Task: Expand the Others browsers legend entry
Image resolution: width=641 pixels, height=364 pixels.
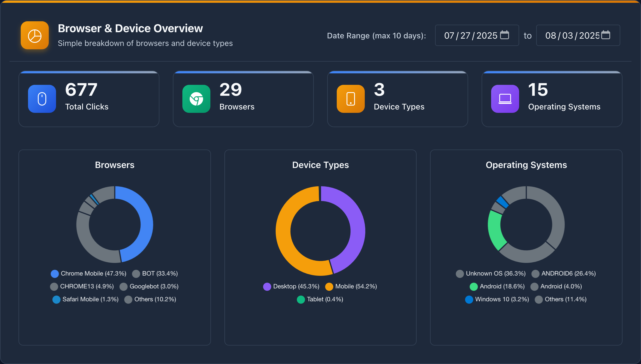Action: [150, 299]
